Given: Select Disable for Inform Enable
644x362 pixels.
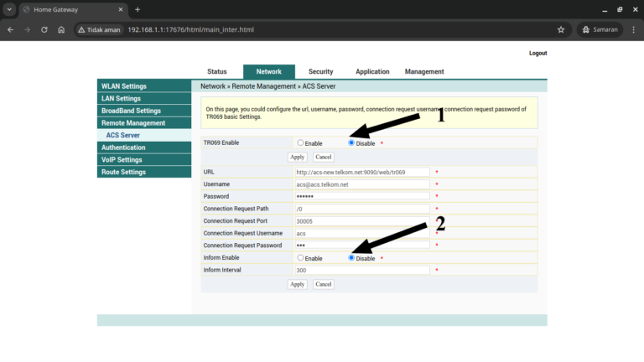Looking at the screenshot, I should pyautogui.click(x=351, y=258).
